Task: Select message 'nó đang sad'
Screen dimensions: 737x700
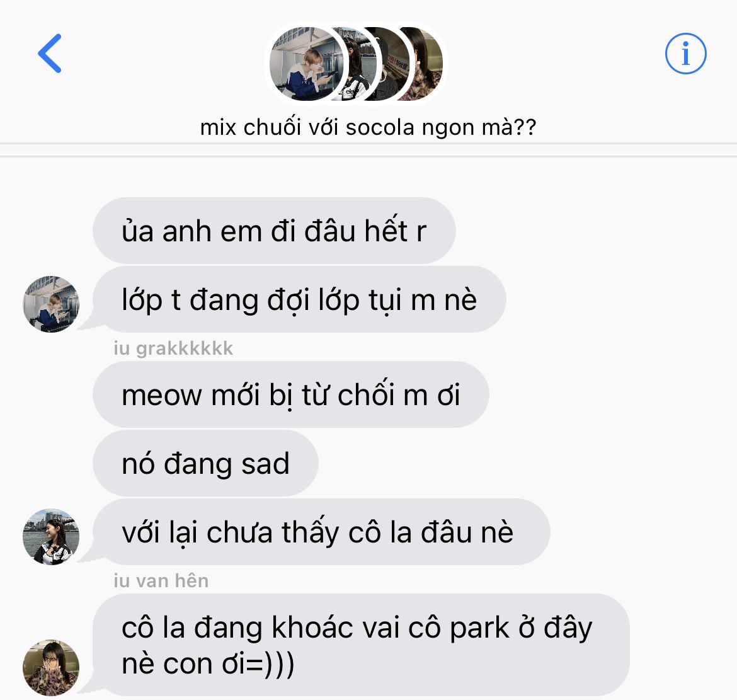Action: pyautogui.click(x=205, y=463)
